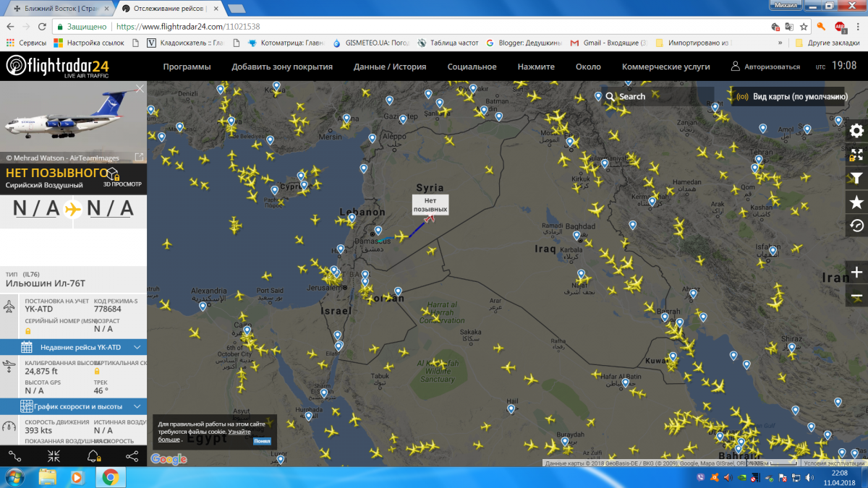Open Социальное menu
868x488 pixels.
pyautogui.click(x=472, y=67)
